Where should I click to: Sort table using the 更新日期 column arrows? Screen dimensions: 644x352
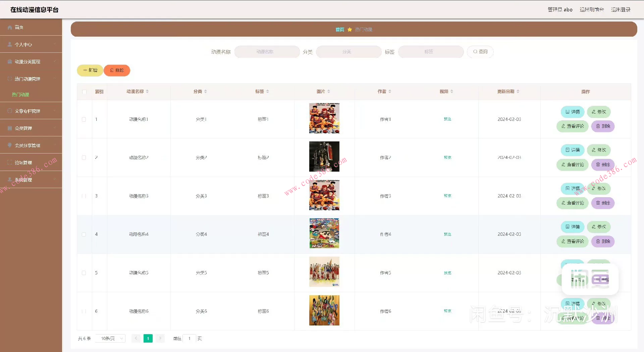518,91
